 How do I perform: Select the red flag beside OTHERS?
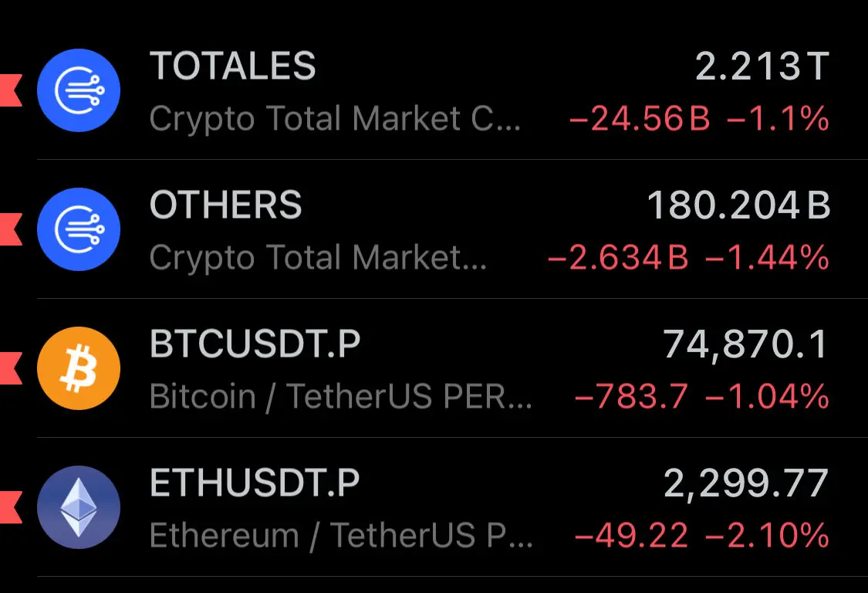(11, 229)
